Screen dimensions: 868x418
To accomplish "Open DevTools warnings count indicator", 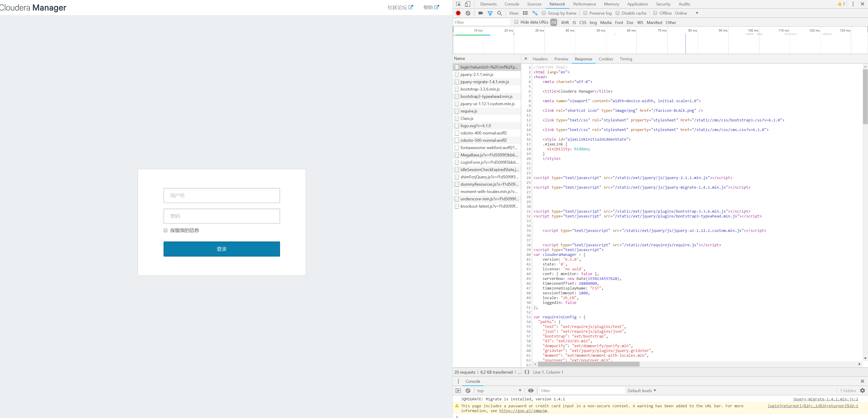I will click(x=841, y=4).
